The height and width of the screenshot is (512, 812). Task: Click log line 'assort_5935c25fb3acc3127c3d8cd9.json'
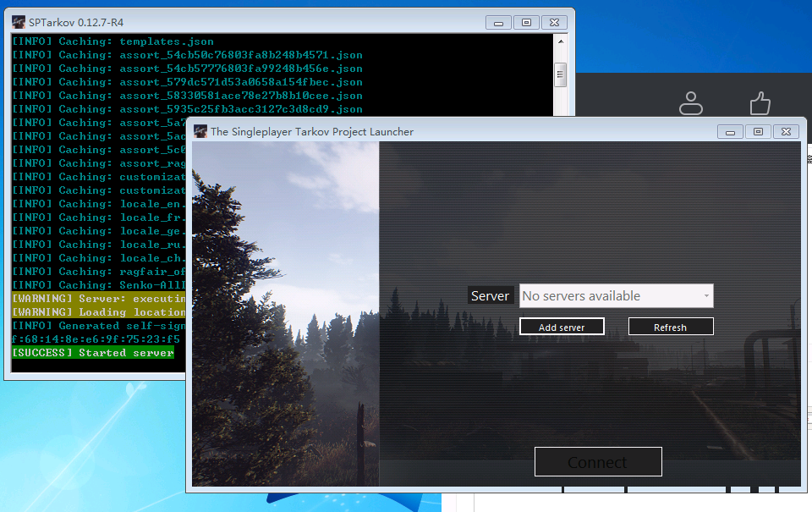[x=187, y=109]
